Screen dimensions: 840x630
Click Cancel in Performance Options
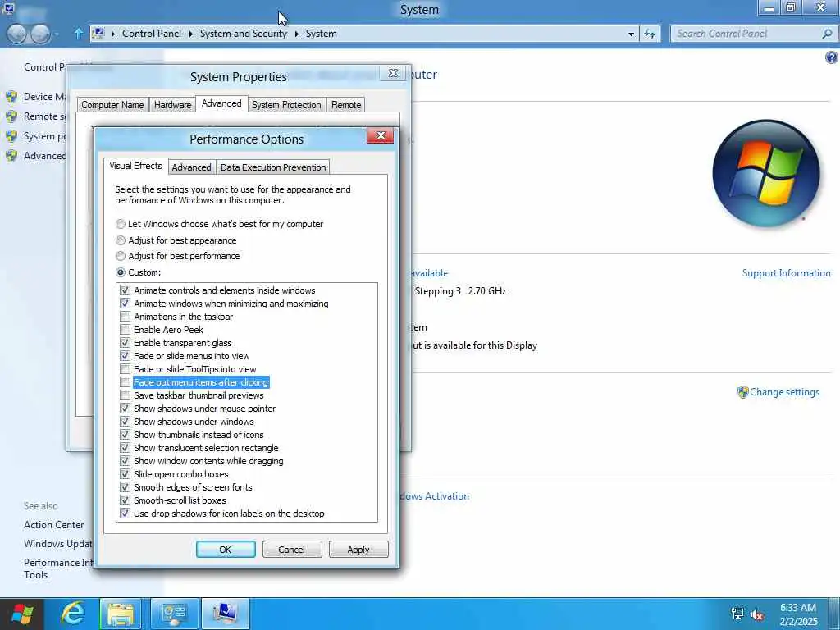pyautogui.click(x=291, y=550)
